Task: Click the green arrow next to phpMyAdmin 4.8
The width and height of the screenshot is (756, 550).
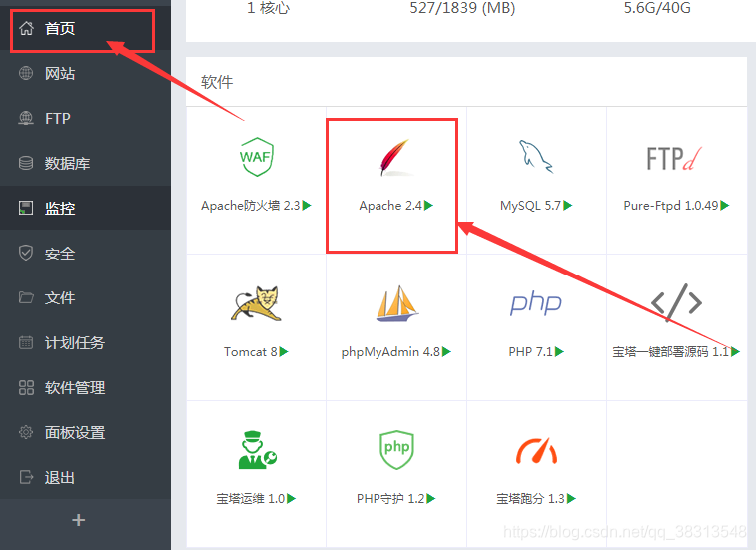Action: [447, 352]
